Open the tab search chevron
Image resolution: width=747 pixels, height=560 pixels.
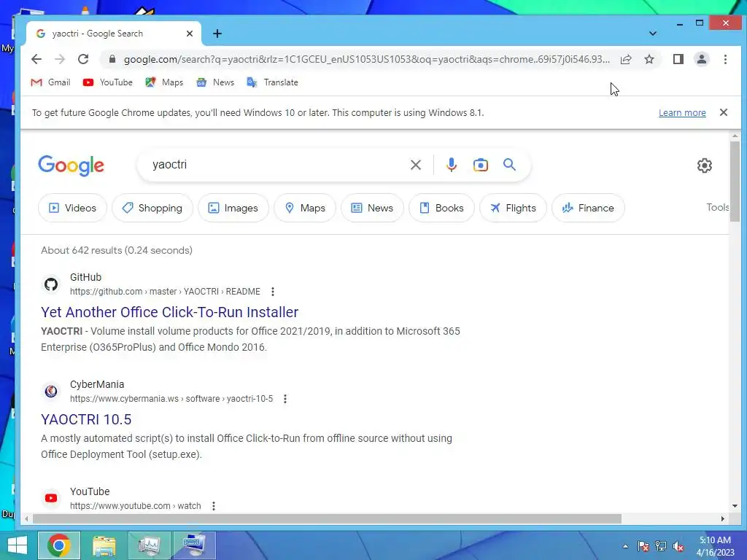tap(653, 34)
